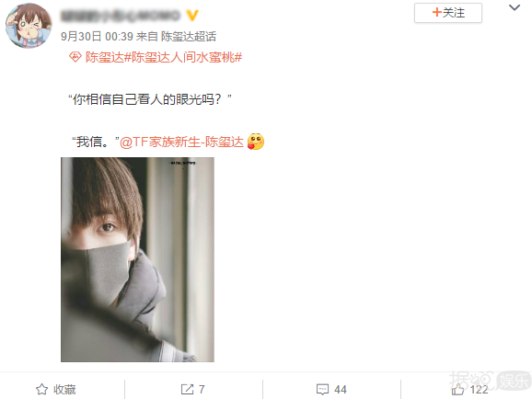This screenshot has width=532, height=399.
Task: Click the diamond super-topic icon
Action: pyautogui.click(x=75, y=57)
